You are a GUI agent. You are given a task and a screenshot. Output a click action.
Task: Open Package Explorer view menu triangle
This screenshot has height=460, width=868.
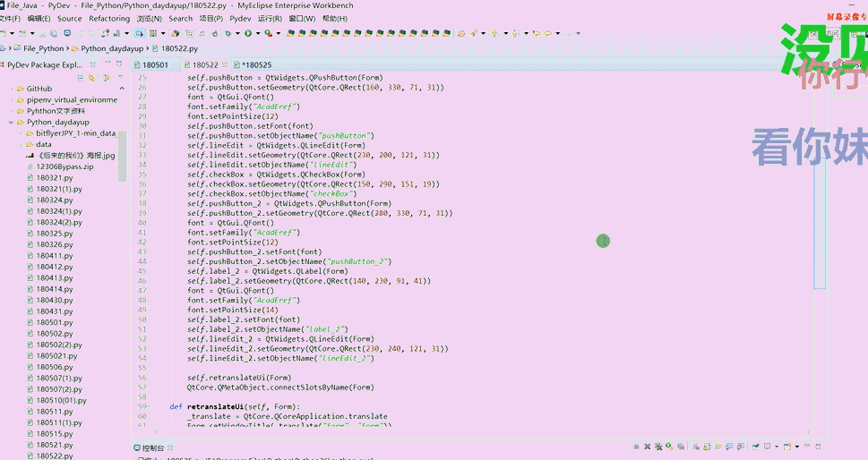[x=121, y=77]
